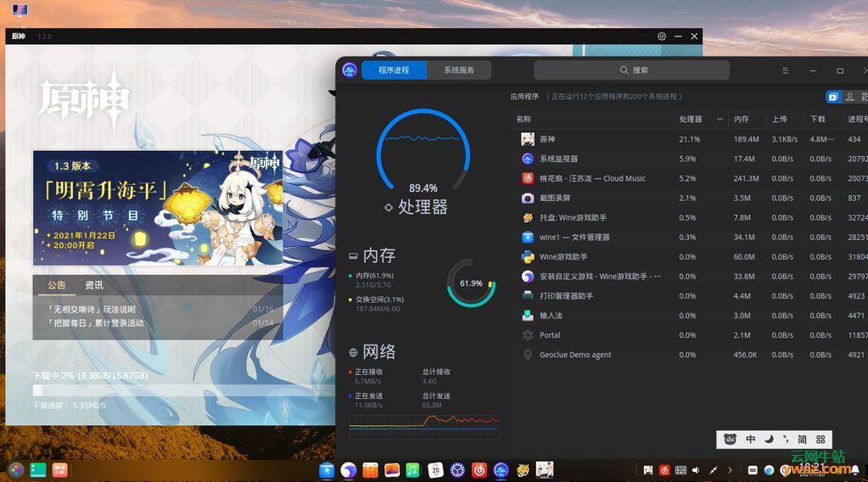This screenshot has height=482, width=868.
Task: Launch the browser from the dock
Action: tap(349, 470)
